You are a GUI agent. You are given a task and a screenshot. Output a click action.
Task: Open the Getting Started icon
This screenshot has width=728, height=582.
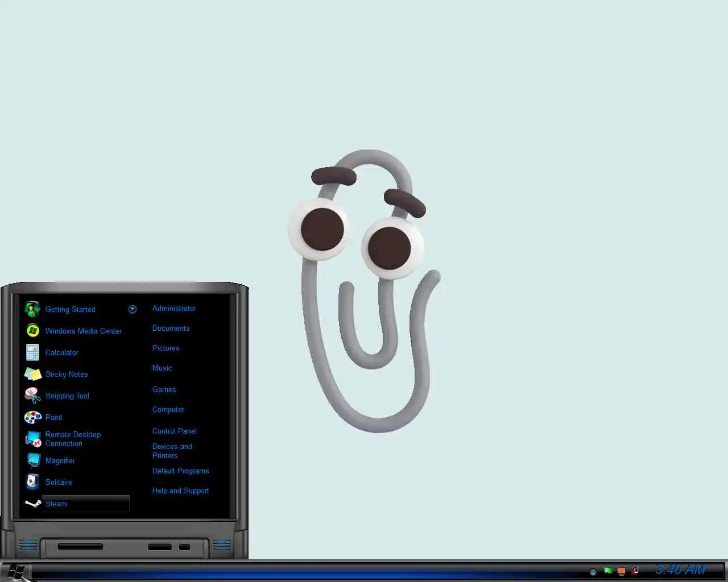point(32,309)
